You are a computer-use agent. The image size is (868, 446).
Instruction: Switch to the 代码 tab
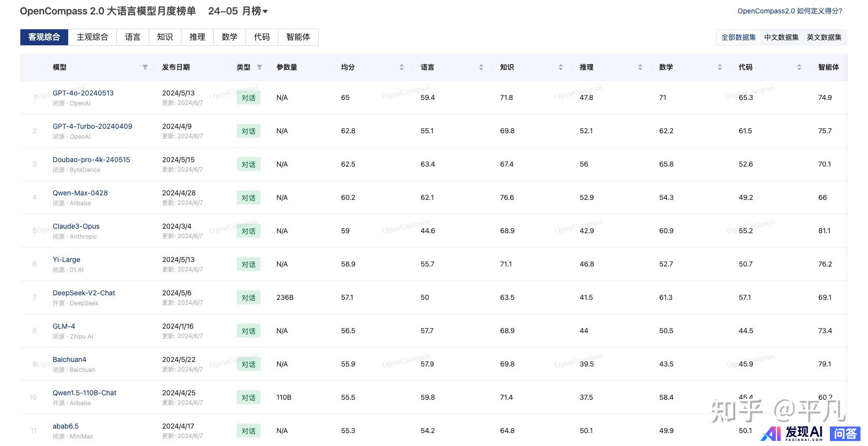(262, 37)
